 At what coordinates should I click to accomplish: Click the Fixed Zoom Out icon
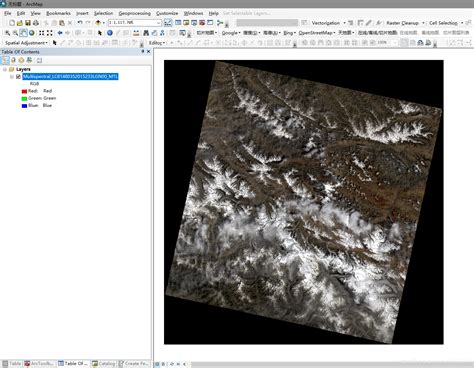pos(50,33)
